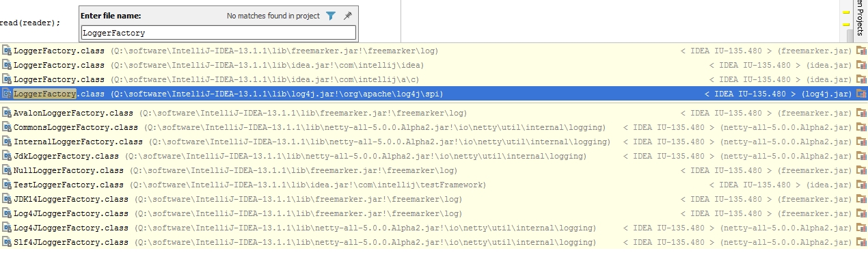Click class file icon beside JdkLoggerFactory.class
The height and width of the screenshot is (253, 868).
[x=7, y=156]
